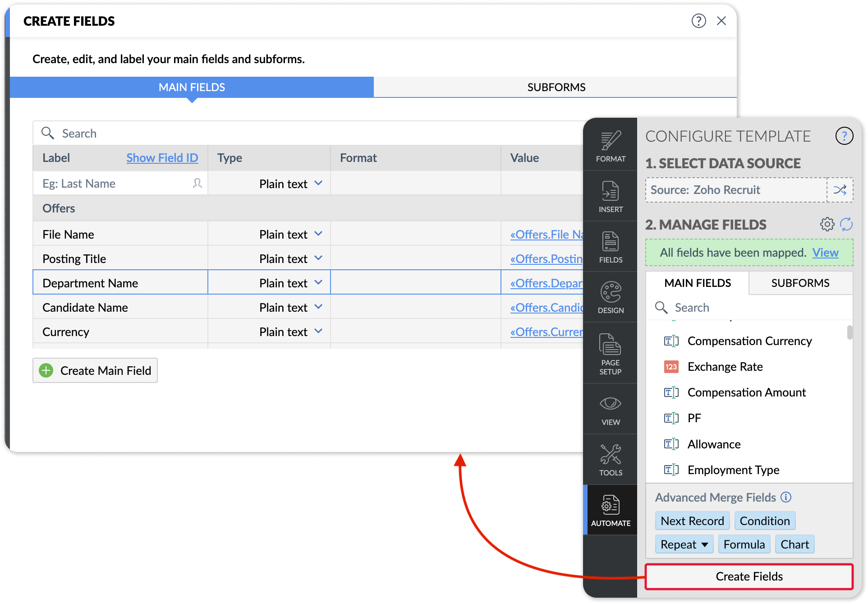The height and width of the screenshot is (604, 868).
Task: Open the Design palette panel
Action: click(x=610, y=297)
